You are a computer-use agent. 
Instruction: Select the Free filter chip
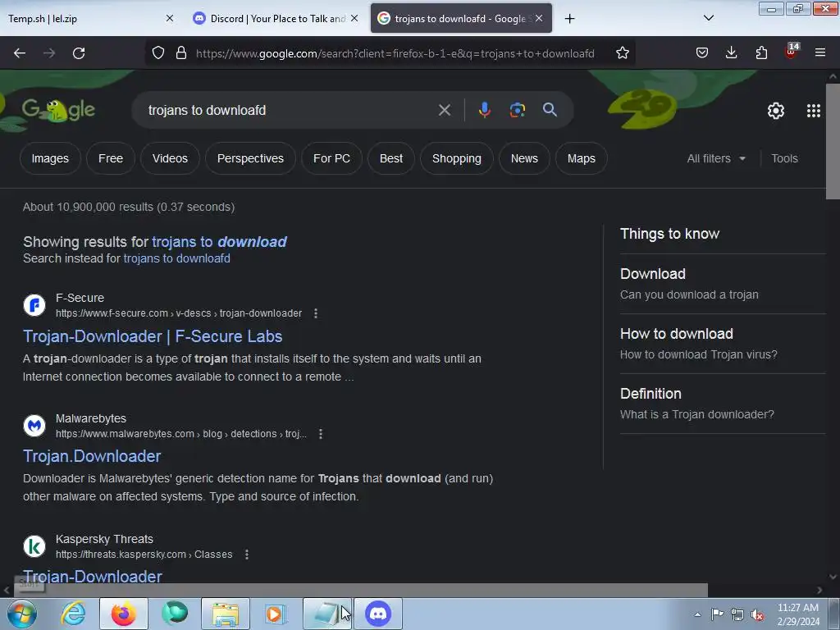point(111,158)
